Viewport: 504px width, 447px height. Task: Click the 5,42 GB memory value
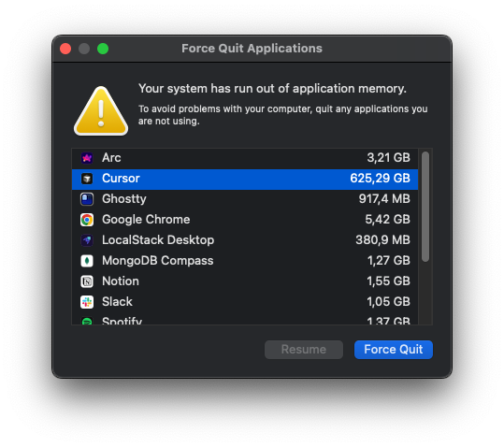388,220
